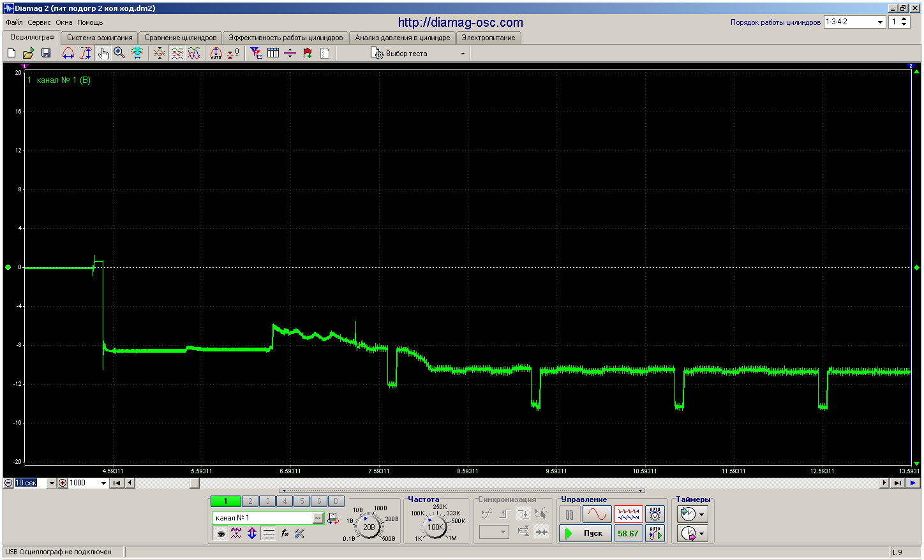Toggle channel 4 button in channel selector
Screen dimensions: 924x560
click(285, 501)
